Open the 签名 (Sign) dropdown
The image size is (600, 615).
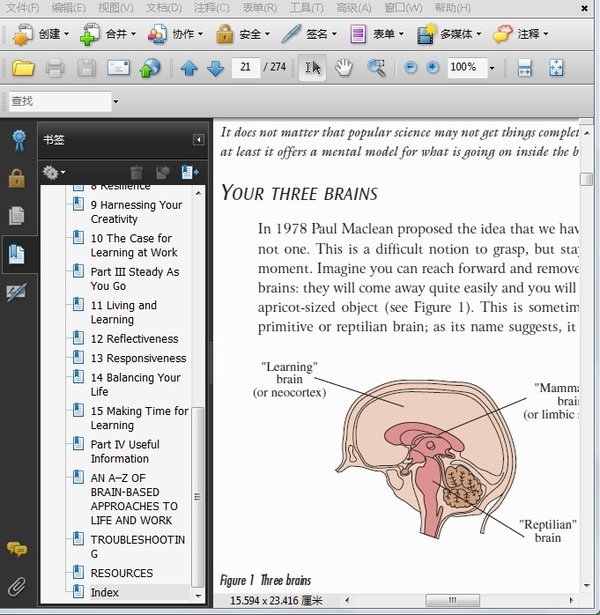[x=309, y=35]
